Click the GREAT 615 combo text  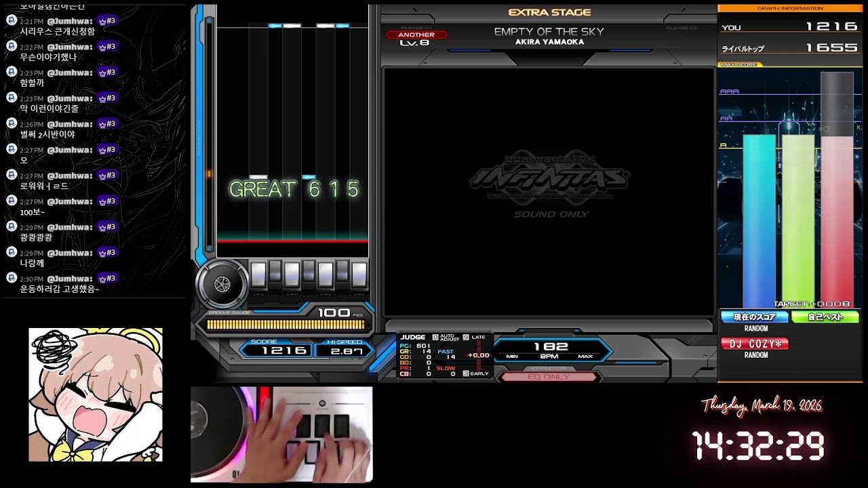click(x=294, y=189)
